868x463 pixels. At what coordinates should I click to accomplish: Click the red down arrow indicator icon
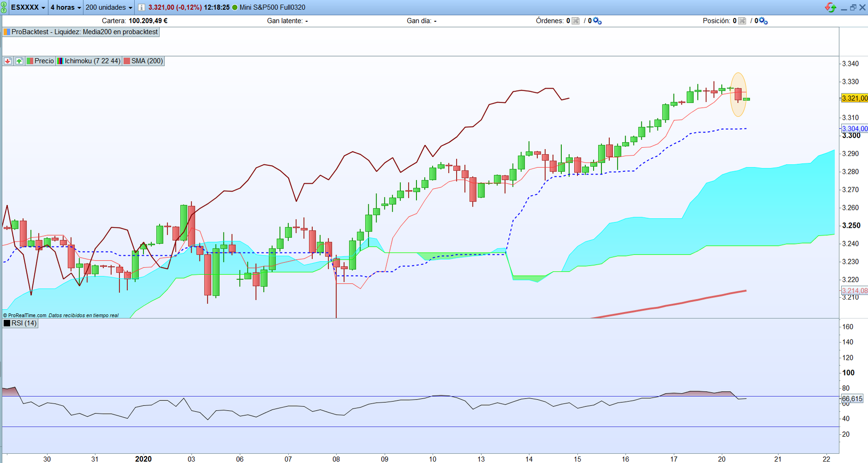pyautogui.click(x=8, y=61)
